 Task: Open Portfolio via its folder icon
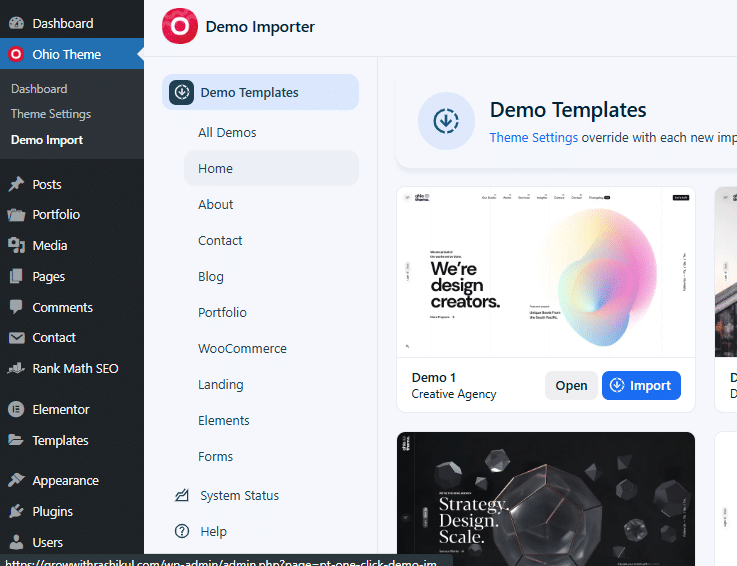point(16,215)
